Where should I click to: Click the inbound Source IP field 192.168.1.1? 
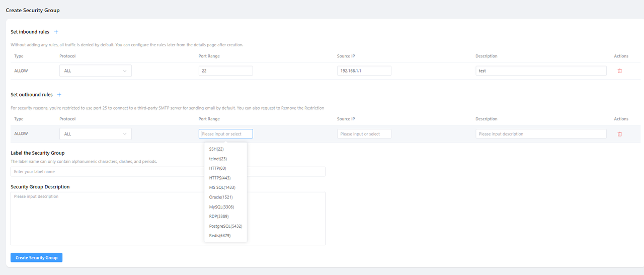click(x=364, y=71)
